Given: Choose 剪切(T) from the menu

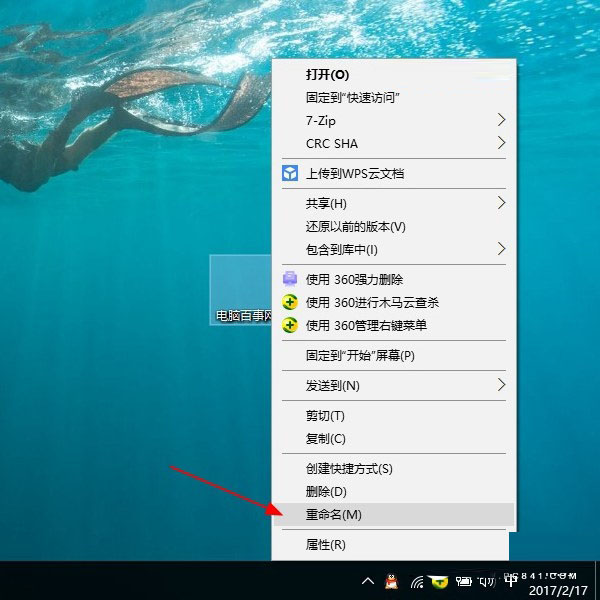Looking at the screenshot, I should (x=394, y=416).
